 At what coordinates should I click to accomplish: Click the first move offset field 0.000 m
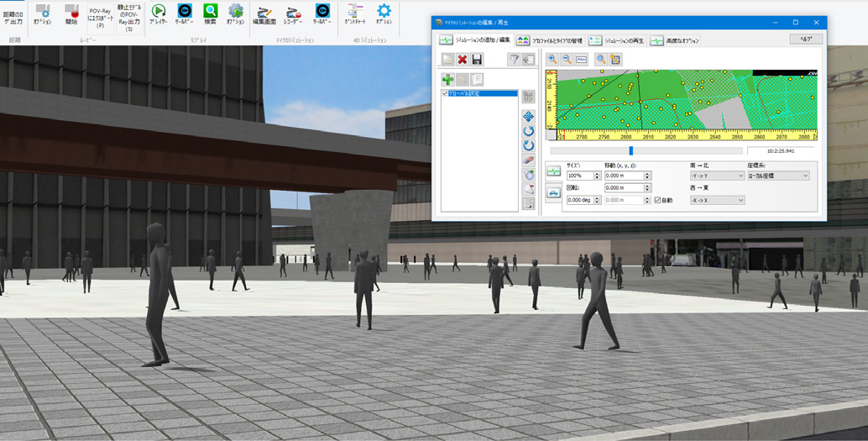point(624,176)
